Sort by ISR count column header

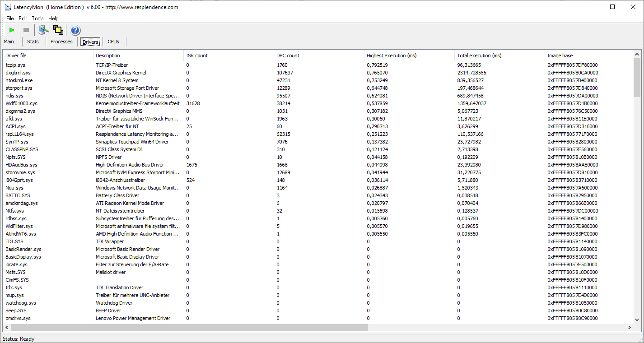229,56
